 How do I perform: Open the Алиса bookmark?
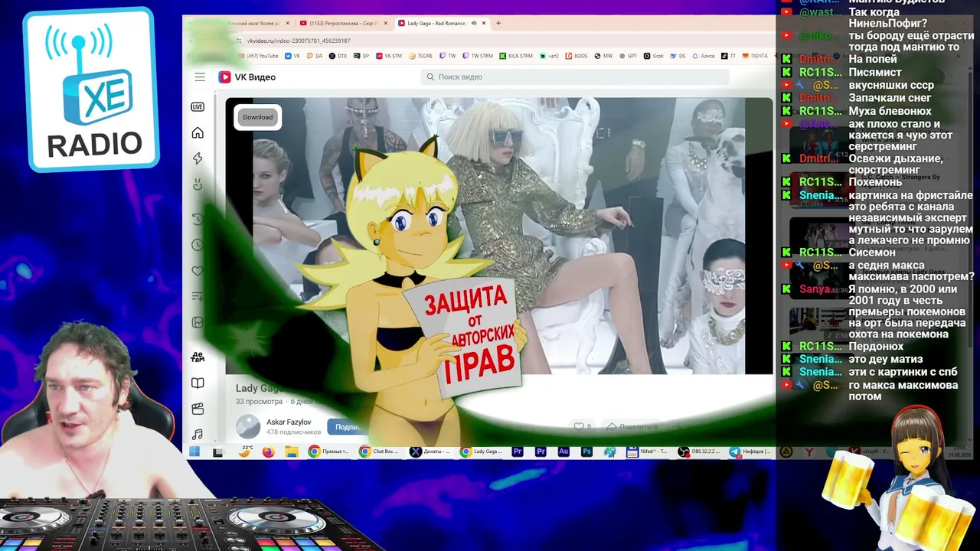(704, 56)
